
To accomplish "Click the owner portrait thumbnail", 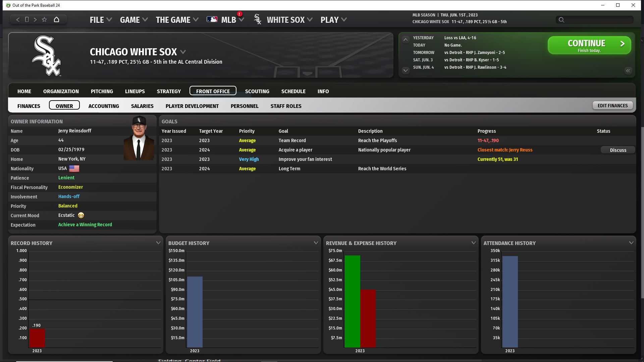I will [x=139, y=138].
